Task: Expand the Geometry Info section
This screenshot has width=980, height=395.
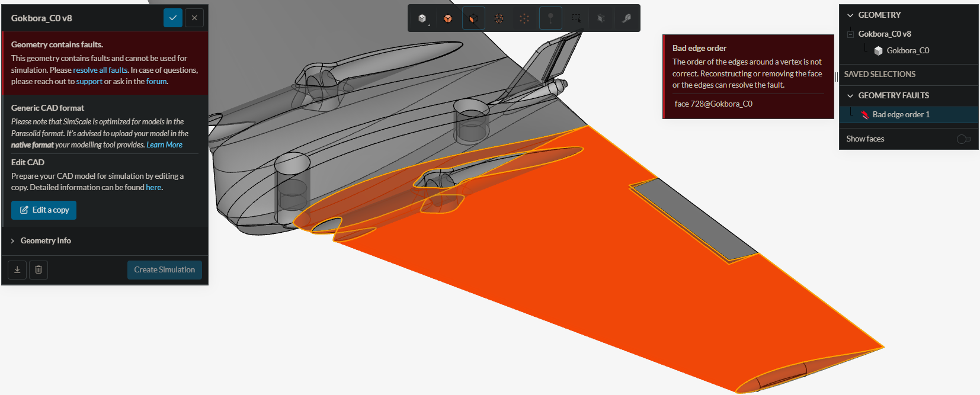Action: [x=46, y=240]
